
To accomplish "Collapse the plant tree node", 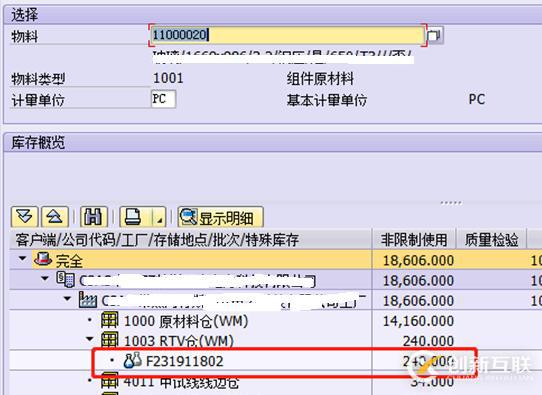I will tap(68, 299).
